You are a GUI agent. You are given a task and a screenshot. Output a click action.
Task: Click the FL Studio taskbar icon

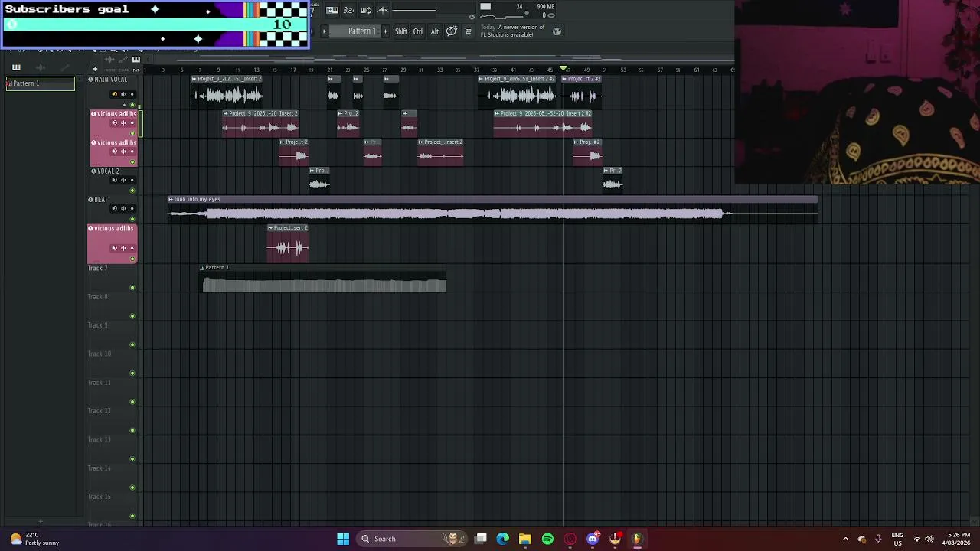point(637,539)
